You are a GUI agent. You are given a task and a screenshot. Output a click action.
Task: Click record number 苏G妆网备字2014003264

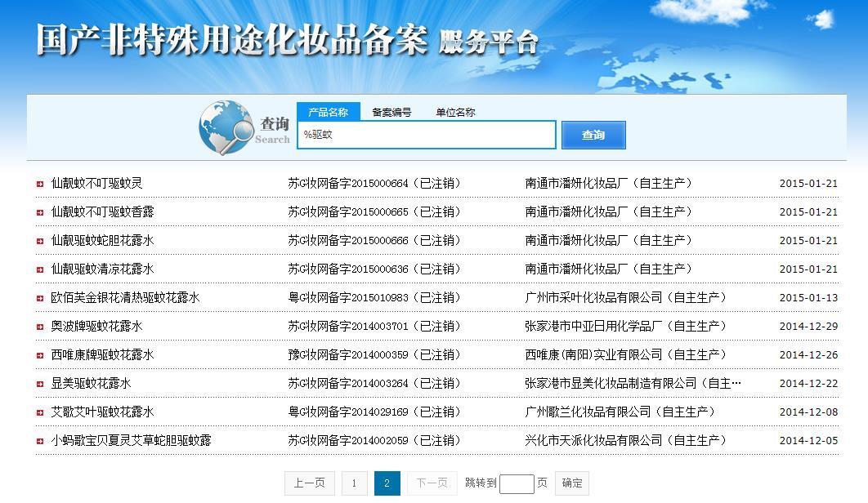point(348,384)
